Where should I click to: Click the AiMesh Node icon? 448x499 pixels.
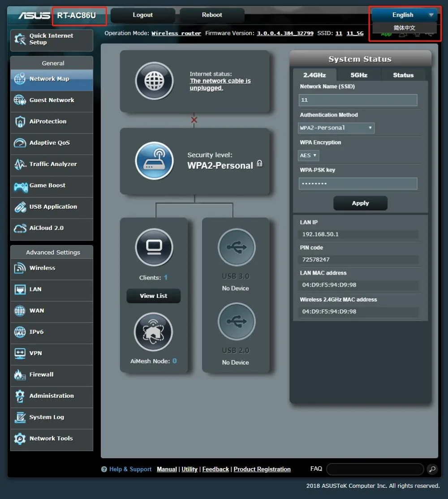point(153,332)
